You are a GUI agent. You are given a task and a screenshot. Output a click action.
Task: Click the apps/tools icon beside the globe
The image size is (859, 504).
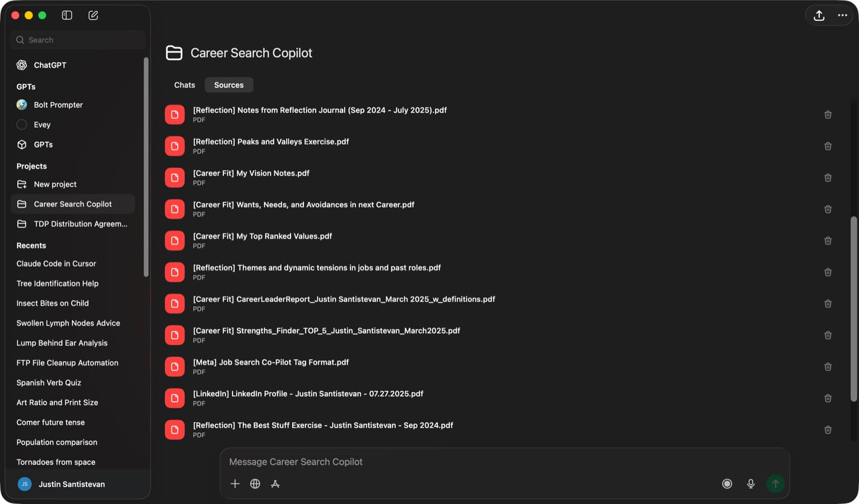275,484
